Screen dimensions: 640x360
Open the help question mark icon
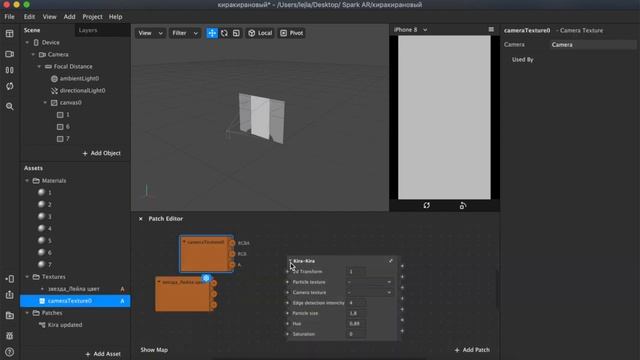tap(9, 352)
